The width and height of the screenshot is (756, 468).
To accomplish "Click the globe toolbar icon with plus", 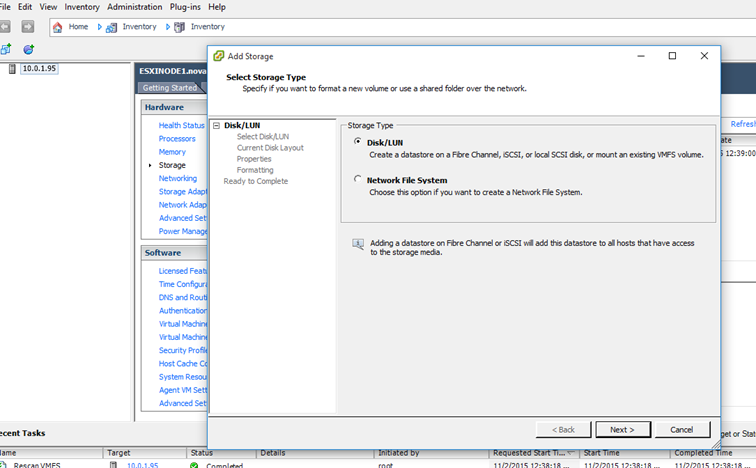I will tap(28, 49).
